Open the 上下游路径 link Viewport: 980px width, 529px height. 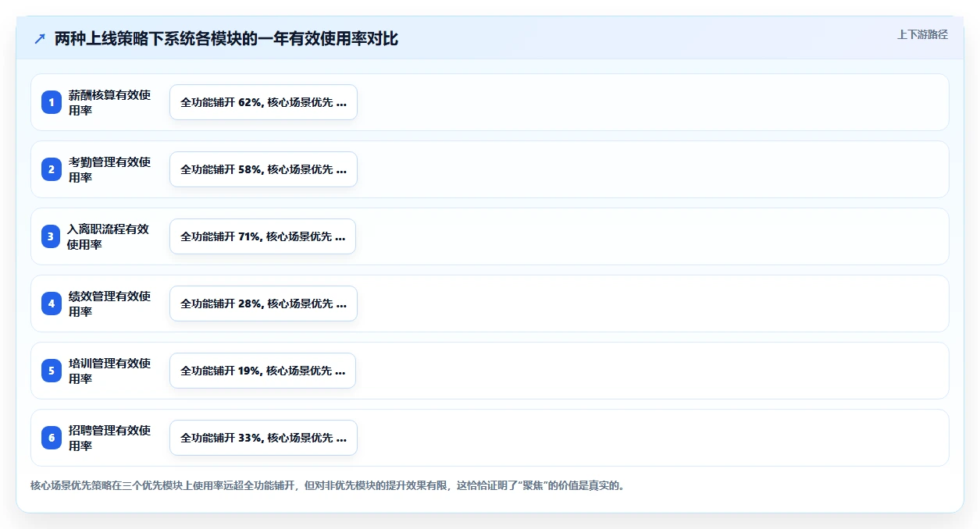click(x=922, y=34)
